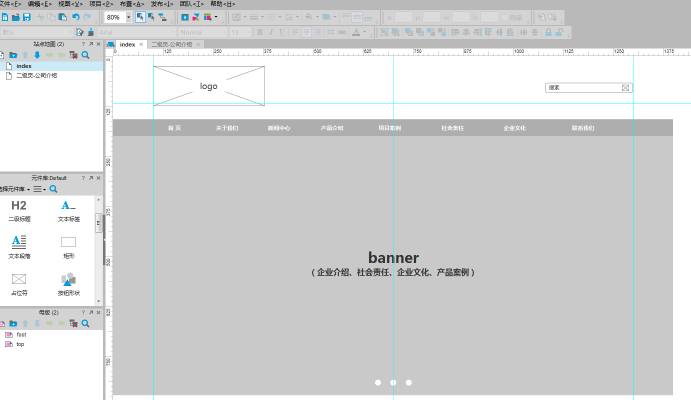Select the top master
The image size is (691, 400).
[20, 344]
